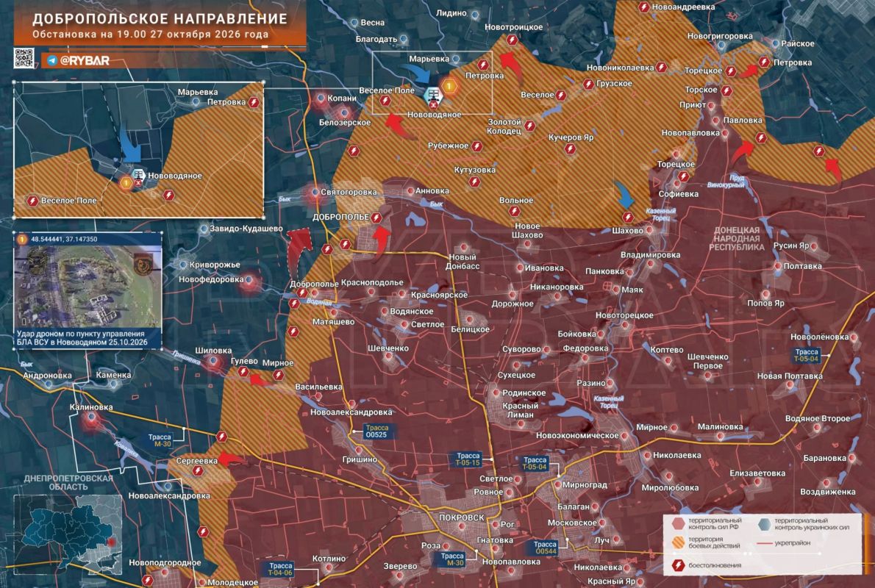Click the red hexagon legend swatch
Viewport: 875px width, 588px height.
pyautogui.click(x=678, y=523)
